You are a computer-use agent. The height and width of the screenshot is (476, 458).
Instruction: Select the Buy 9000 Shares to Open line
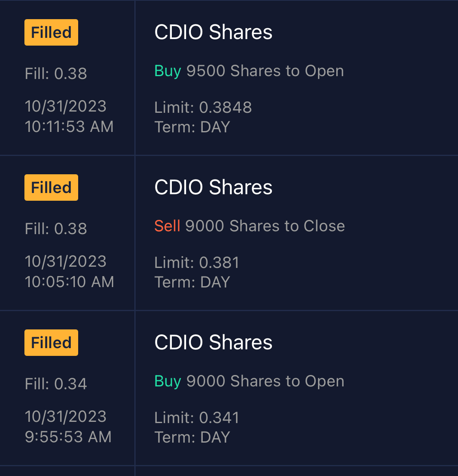point(249,381)
